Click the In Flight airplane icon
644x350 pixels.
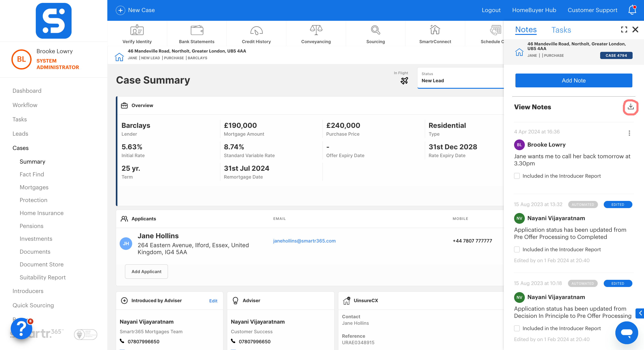pos(404,81)
